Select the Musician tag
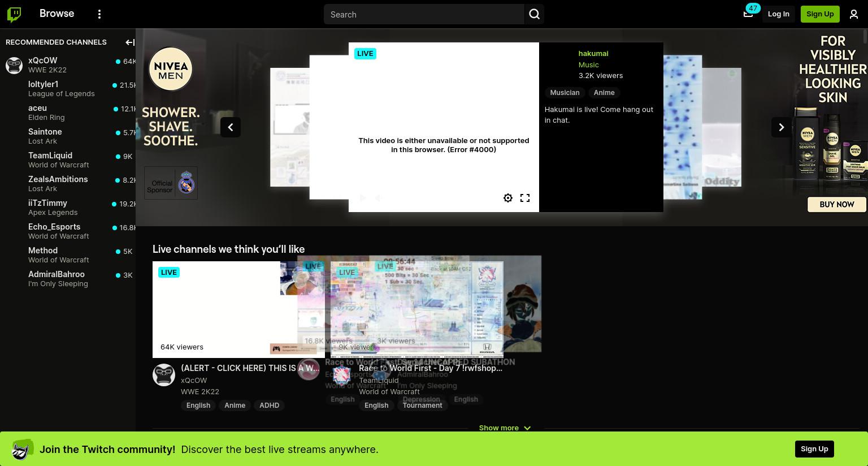The image size is (868, 466). click(x=565, y=92)
